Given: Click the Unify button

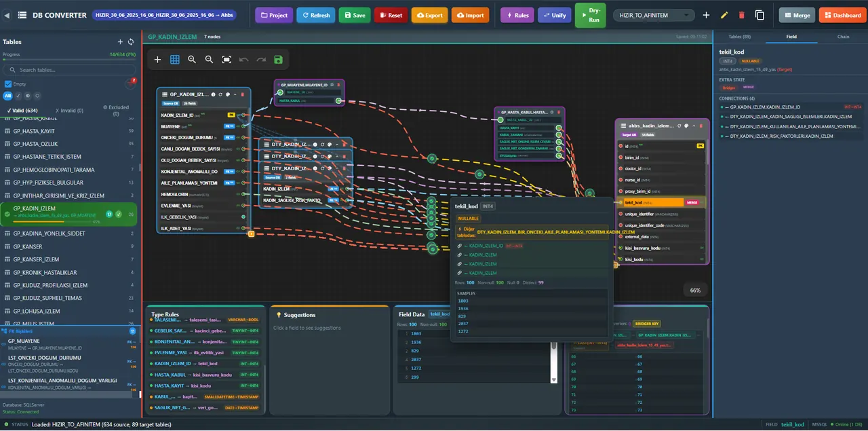Looking at the screenshot, I should coord(555,15).
